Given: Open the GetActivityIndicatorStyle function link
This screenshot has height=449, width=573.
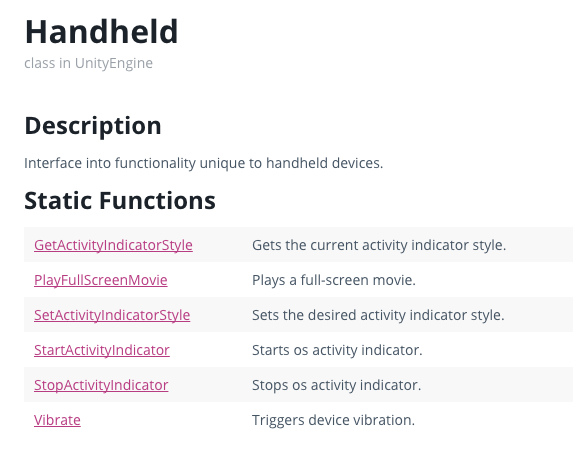Looking at the screenshot, I should tap(113, 245).
